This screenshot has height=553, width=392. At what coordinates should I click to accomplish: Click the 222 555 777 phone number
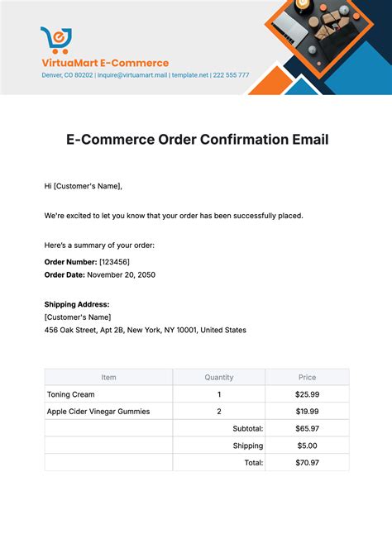pyautogui.click(x=231, y=75)
